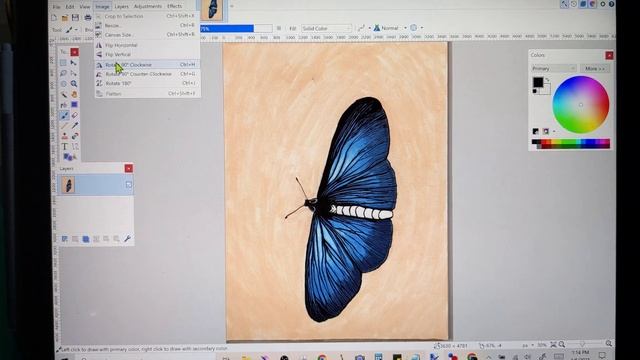The width and height of the screenshot is (640, 360).
Task: Click Add New Layer icon in Layers panel
Action: [x=64, y=239]
